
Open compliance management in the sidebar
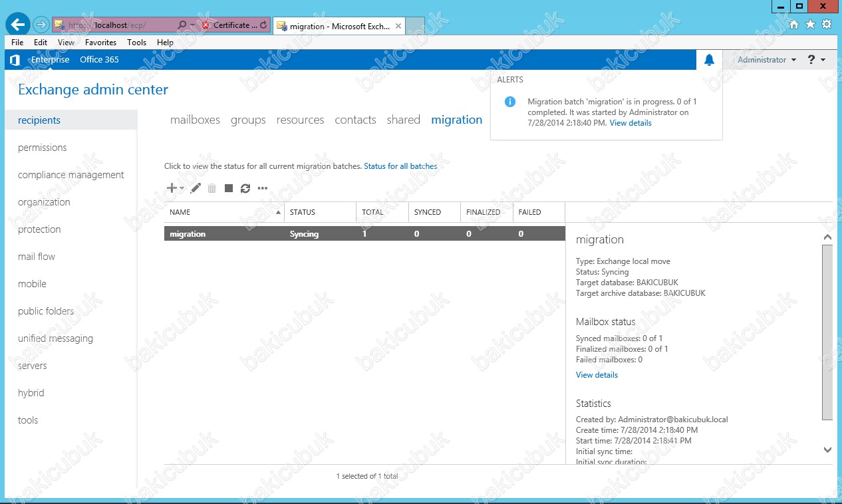tap(70, 175)
